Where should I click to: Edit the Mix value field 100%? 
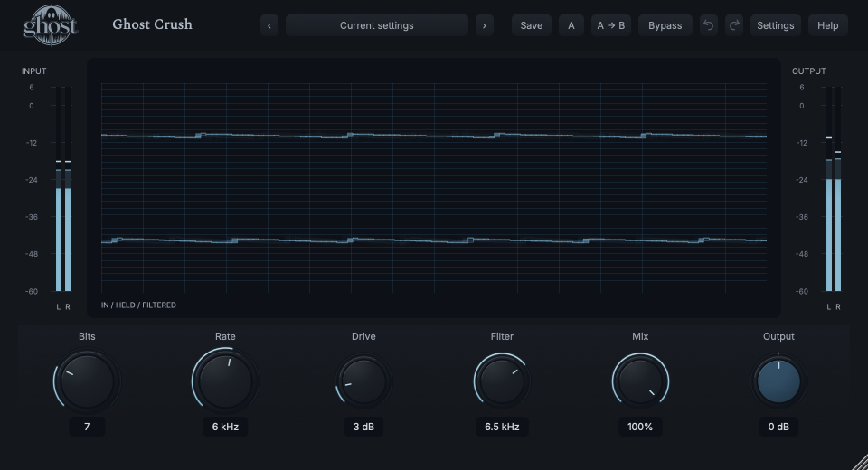click(x=640, y=427)
